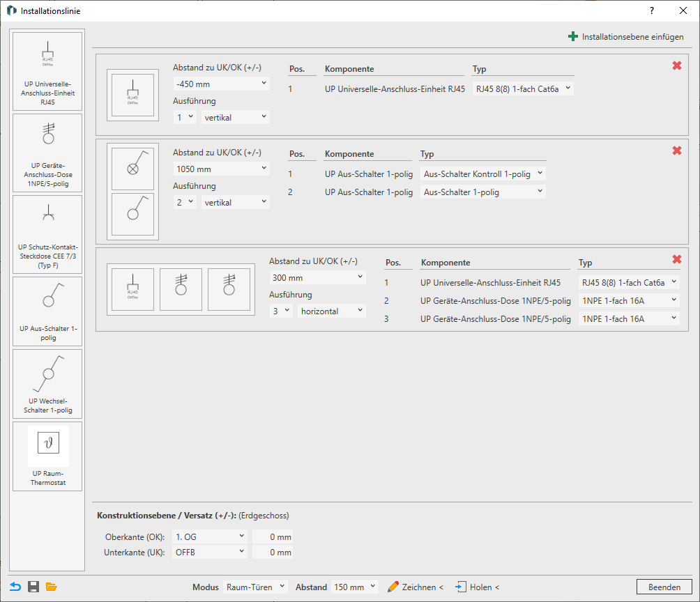Click UP Aus-Schalter 1-polig text at position 1
The image size is (700, 602).
click(369, 174)
